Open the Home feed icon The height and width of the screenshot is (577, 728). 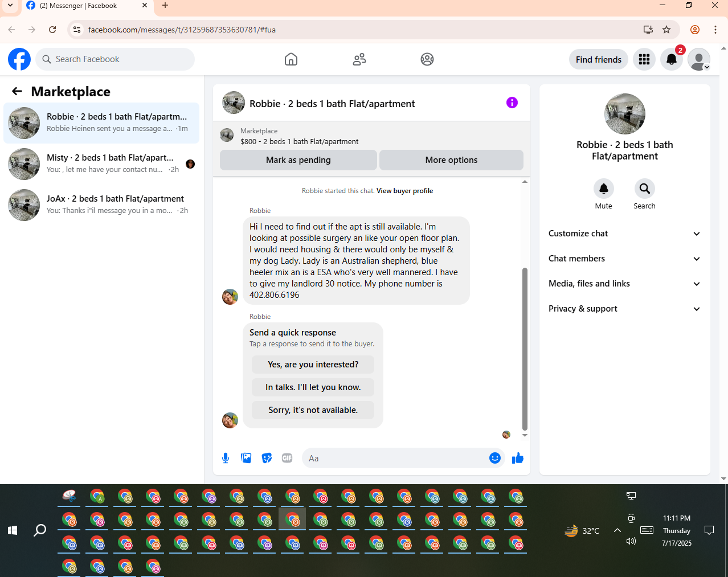coord(291,59)
